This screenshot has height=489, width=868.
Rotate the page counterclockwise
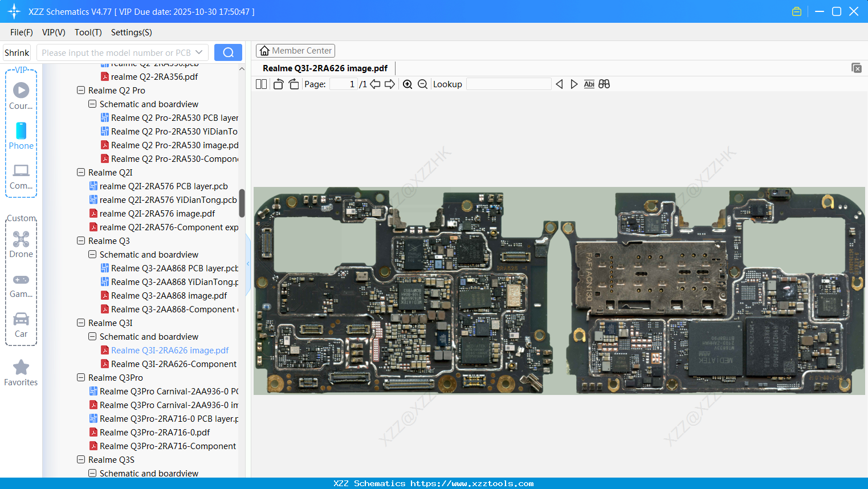click(x=278, y=84)
